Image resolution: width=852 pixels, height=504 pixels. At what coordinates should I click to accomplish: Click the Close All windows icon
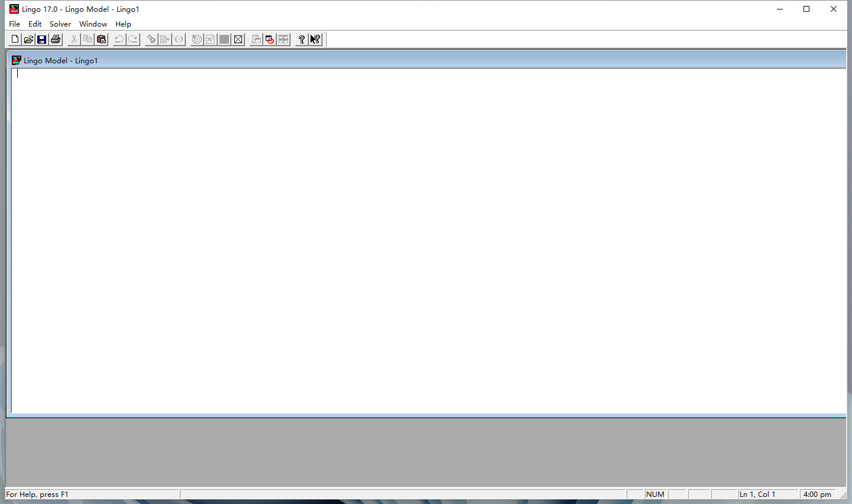[270, 40]
